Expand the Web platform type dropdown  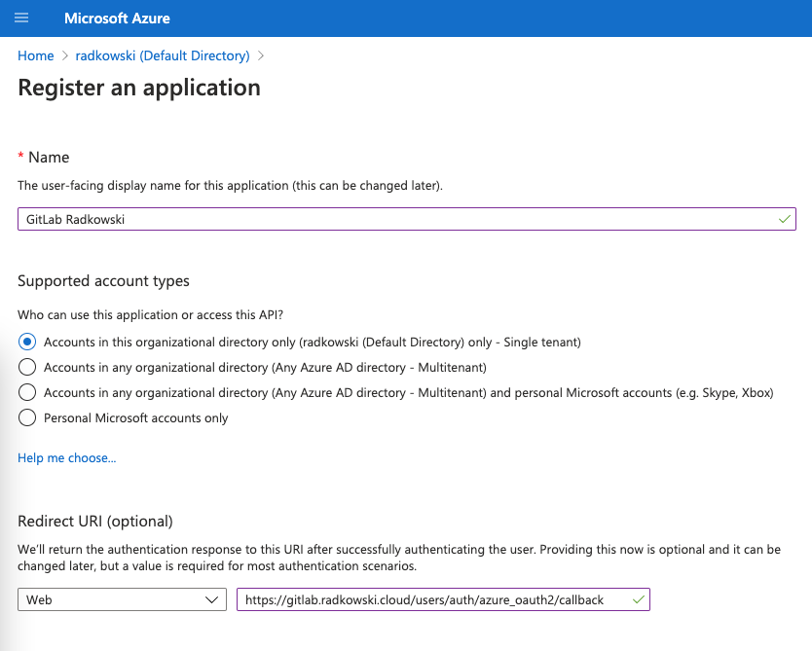click(123, 599)
